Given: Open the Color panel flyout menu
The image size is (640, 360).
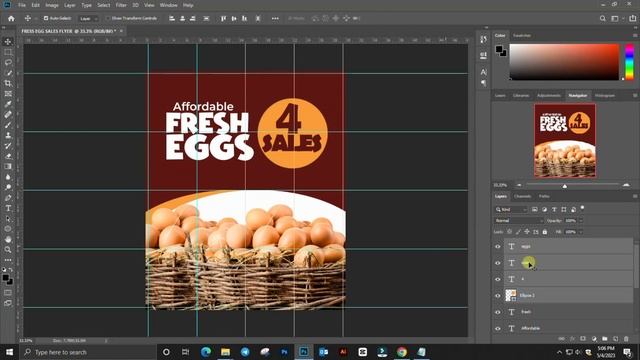Looking at the screenshot, I should click(635, 36).
